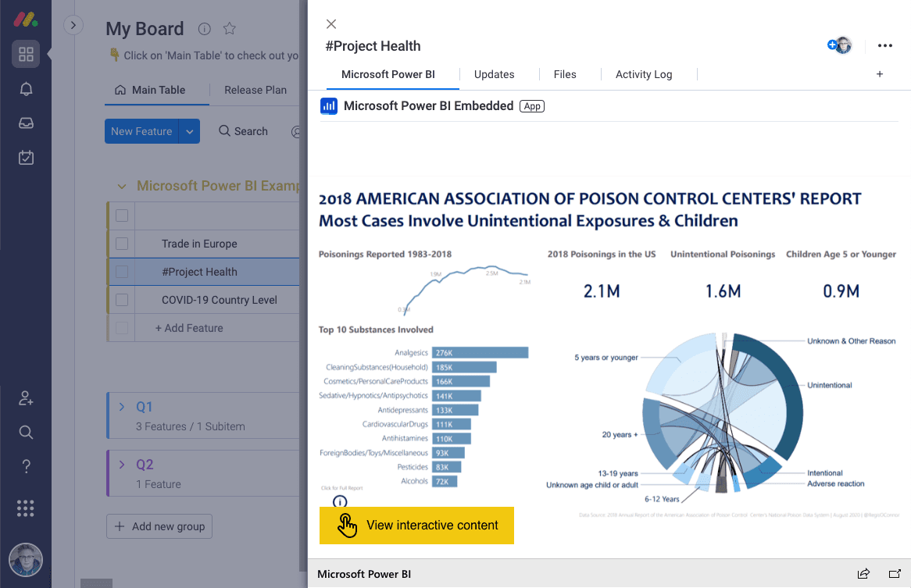Collapse the Microsoft Power BI Examples group
Image resolution: width=911 pixels, height=588 pixels.
(x=121, y=186)
